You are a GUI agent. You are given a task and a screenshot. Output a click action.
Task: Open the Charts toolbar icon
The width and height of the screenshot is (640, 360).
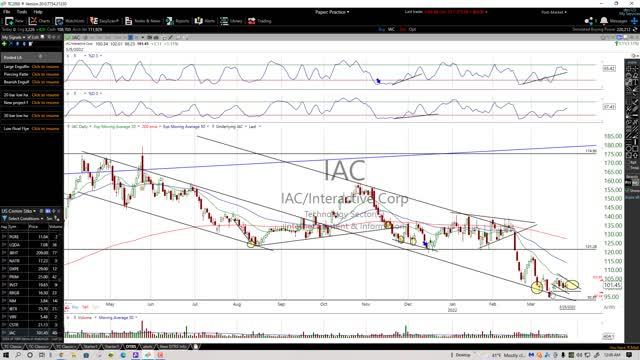pos(39,21)
